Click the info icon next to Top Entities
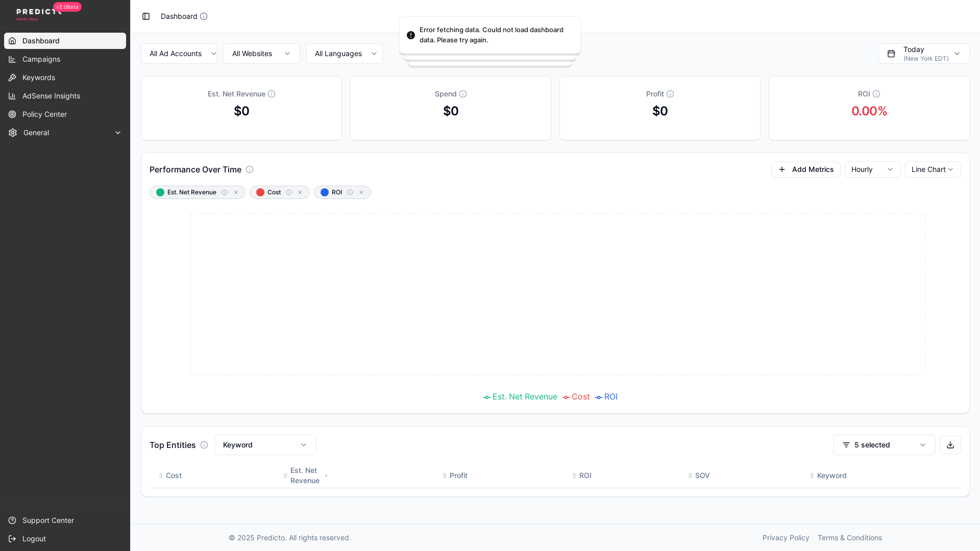Image resolution: width=980 pixels, height=551 pixels. click(204, 445)
